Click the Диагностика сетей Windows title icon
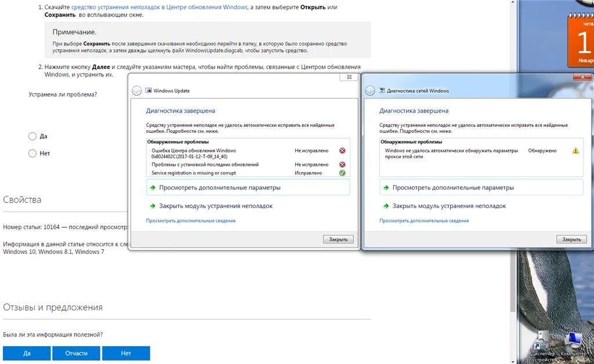594x364 pixels. (382, 91)
